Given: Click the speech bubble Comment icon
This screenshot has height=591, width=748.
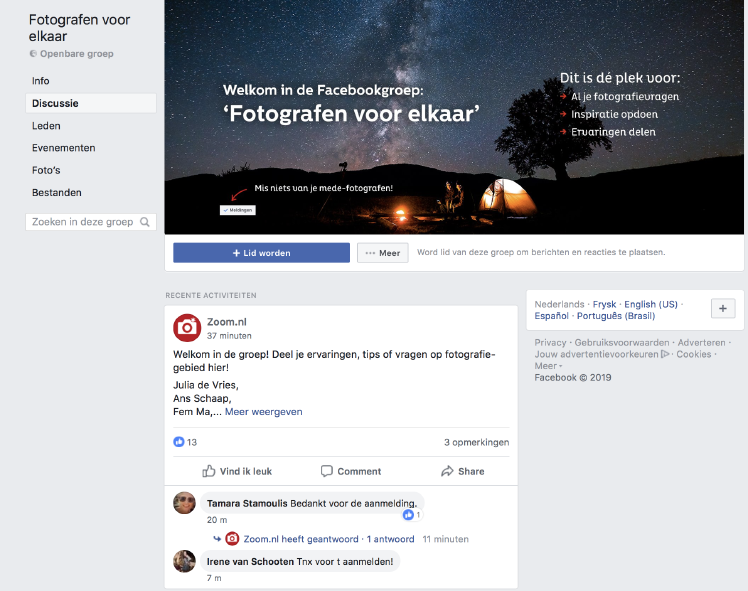Looking at the screenshot, I should tap(326, 471).
